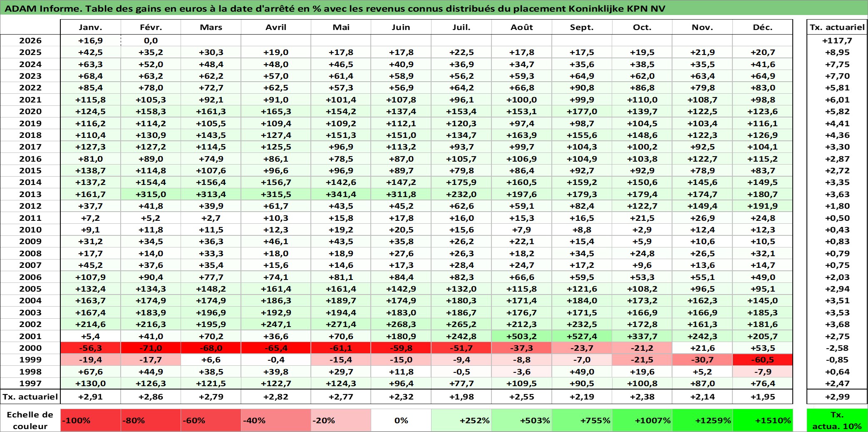Image resolution: width=868 pixels, height=432 pixels.
Task: Click the -2,58 actuarial rate for 2000
Action: coord(837,348)
